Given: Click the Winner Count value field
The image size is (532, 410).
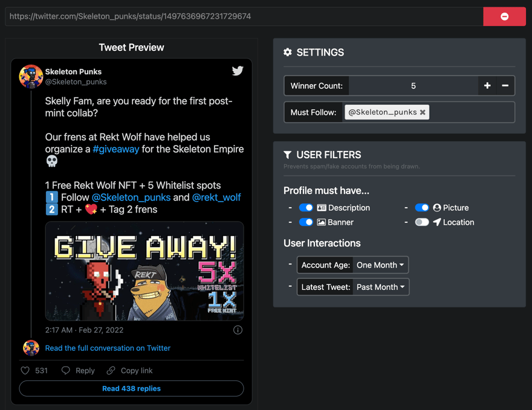Looking at the screenshot, I should click(x=414, y=86).
